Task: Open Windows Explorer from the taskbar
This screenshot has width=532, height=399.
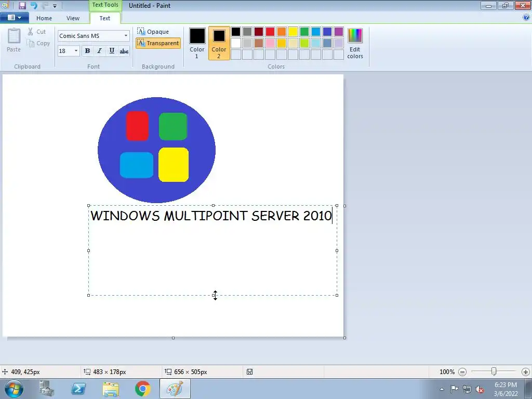Action: point(111,389)
